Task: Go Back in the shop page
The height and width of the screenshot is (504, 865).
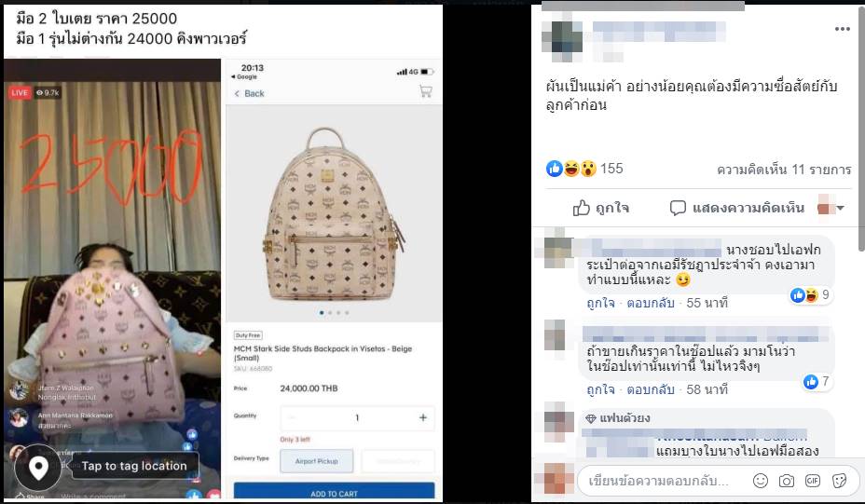Action: (x=250, y=94)
